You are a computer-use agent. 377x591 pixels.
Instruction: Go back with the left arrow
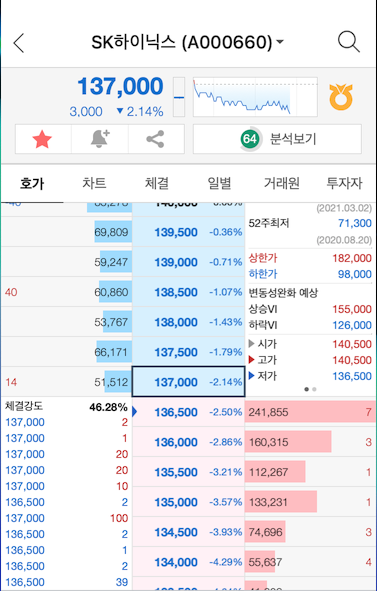point(19,43)
